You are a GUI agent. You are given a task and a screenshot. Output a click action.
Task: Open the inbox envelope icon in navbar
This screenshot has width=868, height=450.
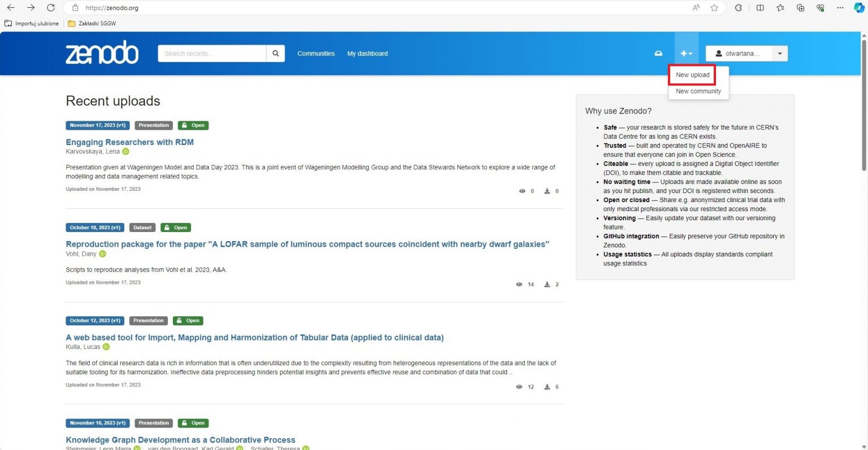[658, 53]
